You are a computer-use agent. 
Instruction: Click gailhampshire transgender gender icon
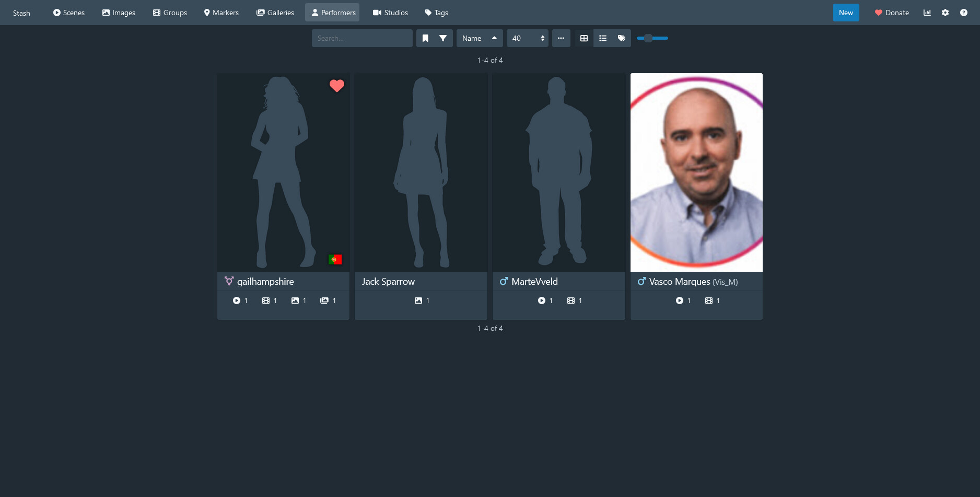pos(229,281)
